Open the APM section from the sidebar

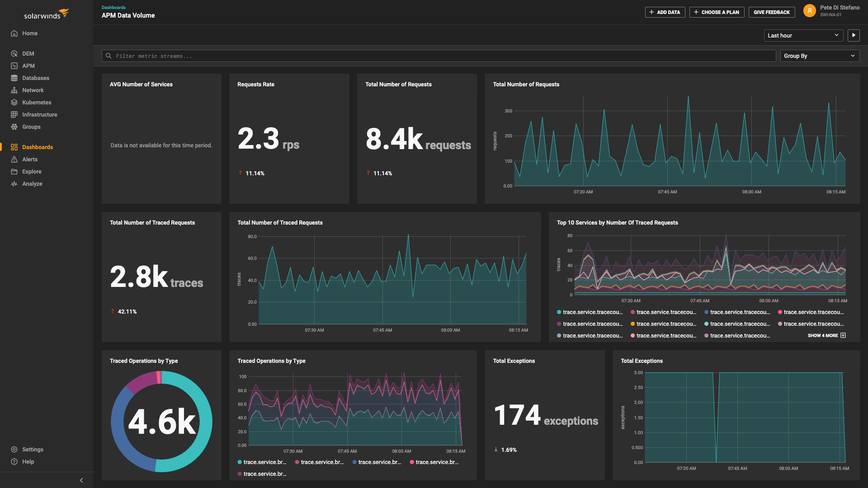point(14,66)
